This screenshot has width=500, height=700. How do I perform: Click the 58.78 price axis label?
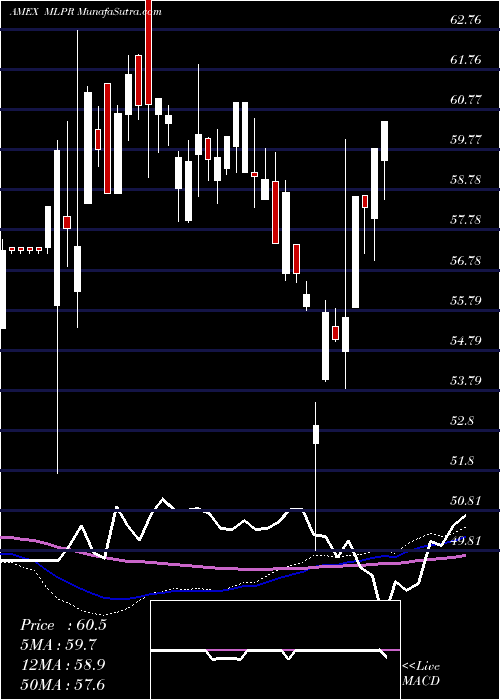tap(466, 180)
